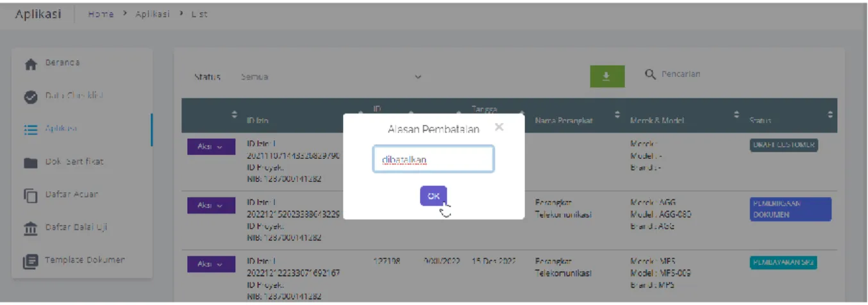This screenshot has height=305, width=868.
Task: Click the green download button
Action: coord(605,76)
